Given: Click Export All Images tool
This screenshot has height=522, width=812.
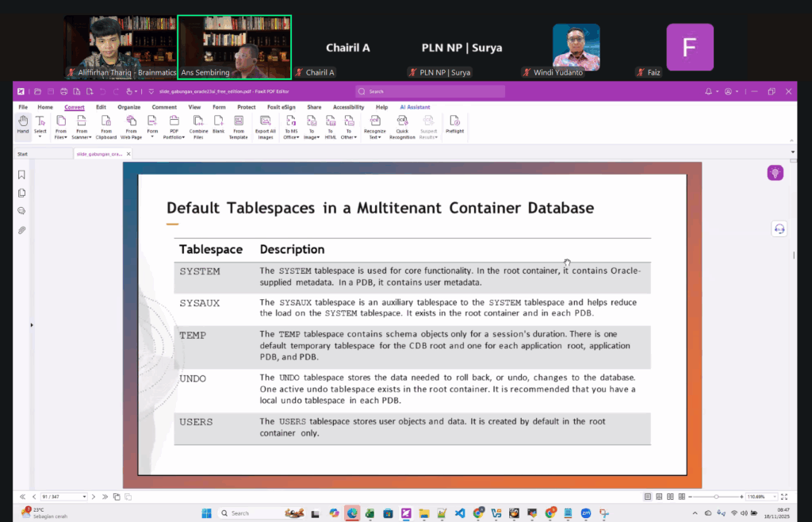Looking at the screenshot, I should click(x=266, y=126).
